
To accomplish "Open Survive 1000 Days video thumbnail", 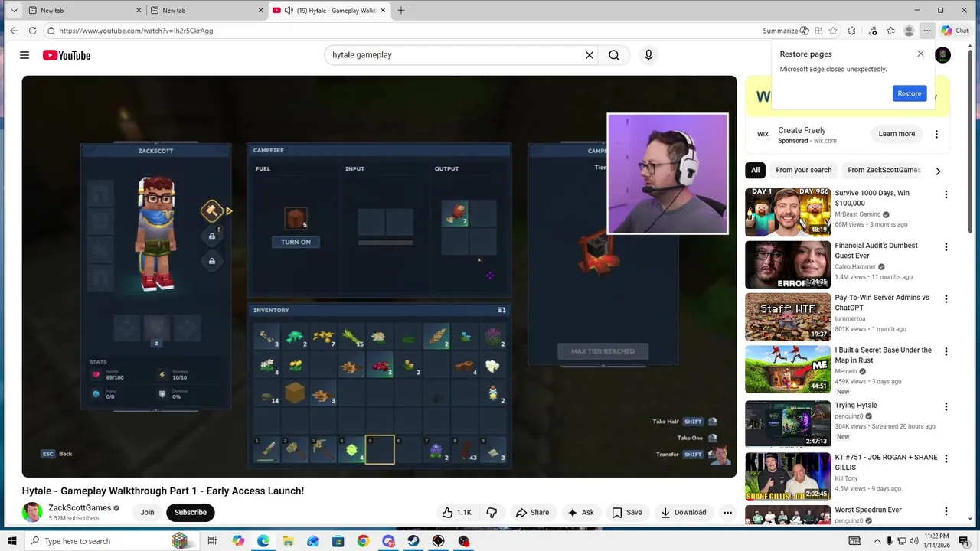I will pyautogui.click(x=788, y=212).
